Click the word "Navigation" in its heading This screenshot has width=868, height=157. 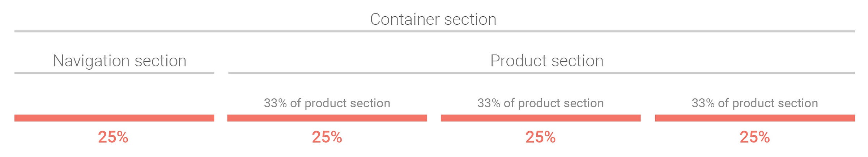(x=92, y=61)
